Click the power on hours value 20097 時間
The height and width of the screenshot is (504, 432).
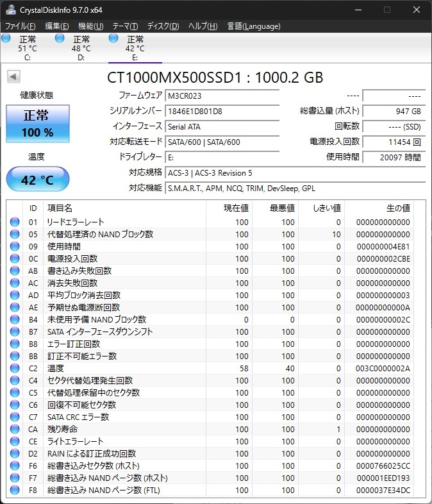(x=394, y=158)
